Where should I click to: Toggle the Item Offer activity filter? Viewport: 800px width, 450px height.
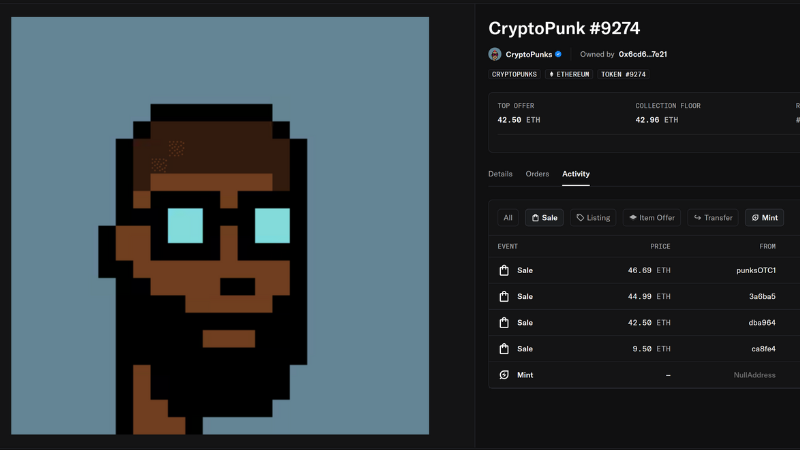tap(652, 218)
